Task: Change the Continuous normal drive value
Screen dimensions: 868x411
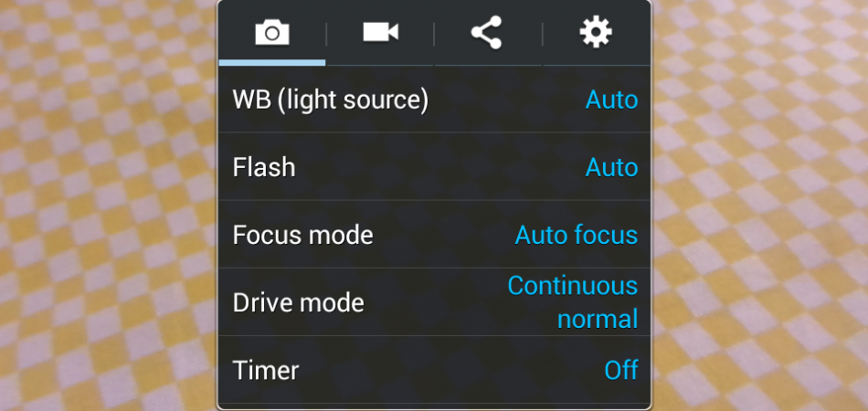Action: [573, 302]
